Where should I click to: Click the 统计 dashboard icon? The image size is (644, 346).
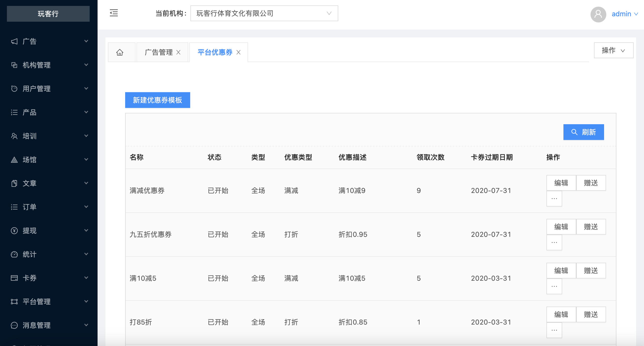tap(14, 254)
